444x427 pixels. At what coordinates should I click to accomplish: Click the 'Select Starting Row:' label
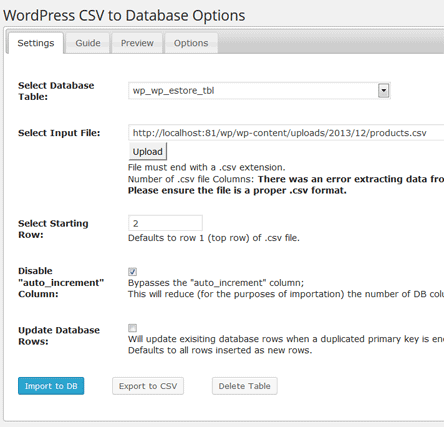pyautogui.click(x=53, y=229)
